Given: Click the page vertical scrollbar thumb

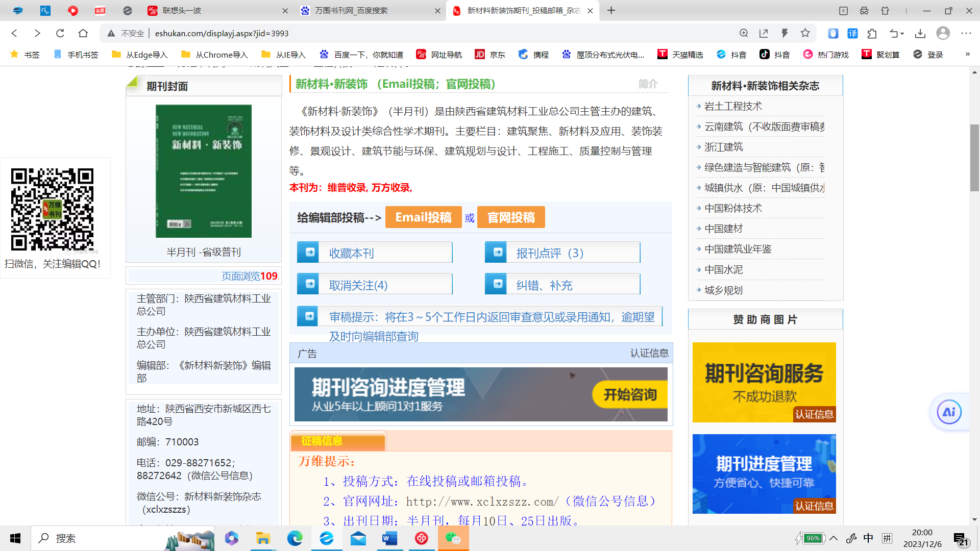Looking at the screenshot, I should pyautogui.click(x=975, y=158).
